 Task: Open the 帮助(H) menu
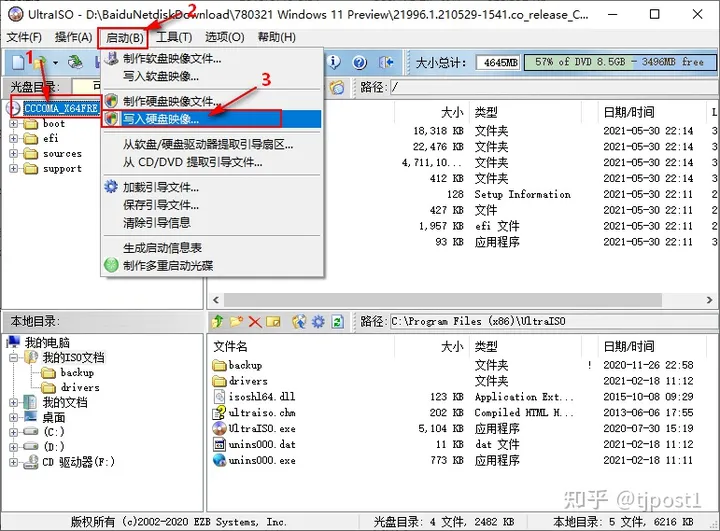coord(276,37)
